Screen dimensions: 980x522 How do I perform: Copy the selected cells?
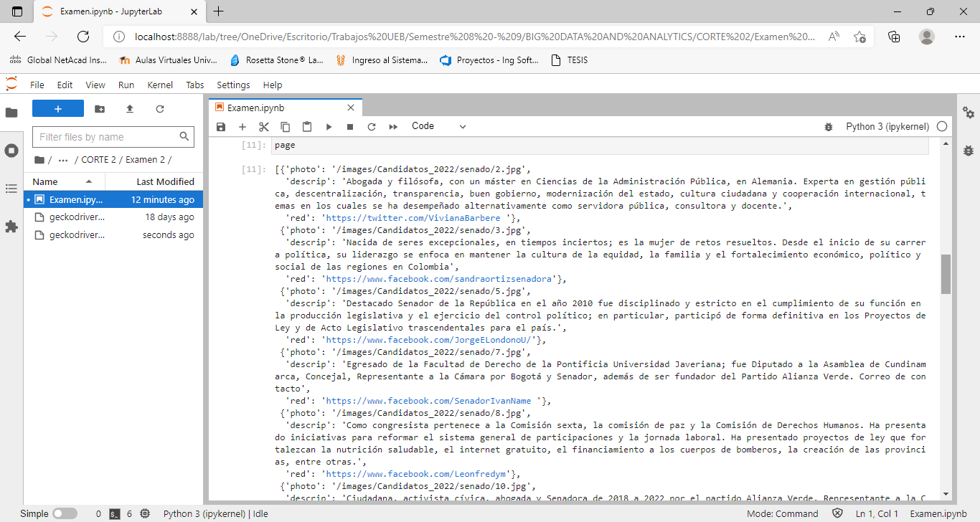pos(286,126)
